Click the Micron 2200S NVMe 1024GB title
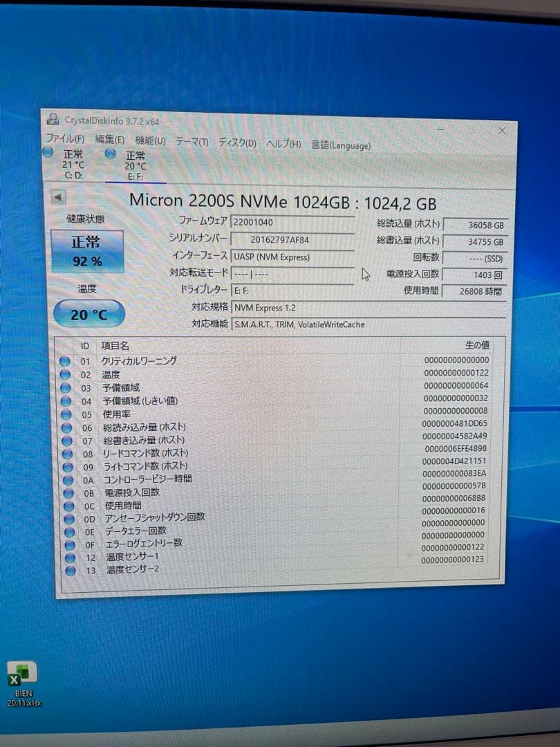The height and width of the screenshot is (747, 560). coord(282,201)
